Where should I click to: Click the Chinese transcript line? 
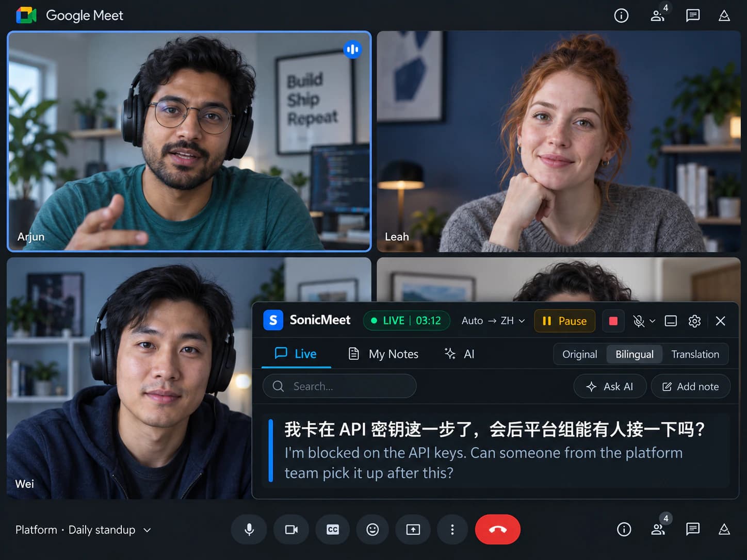pos(495,429)
